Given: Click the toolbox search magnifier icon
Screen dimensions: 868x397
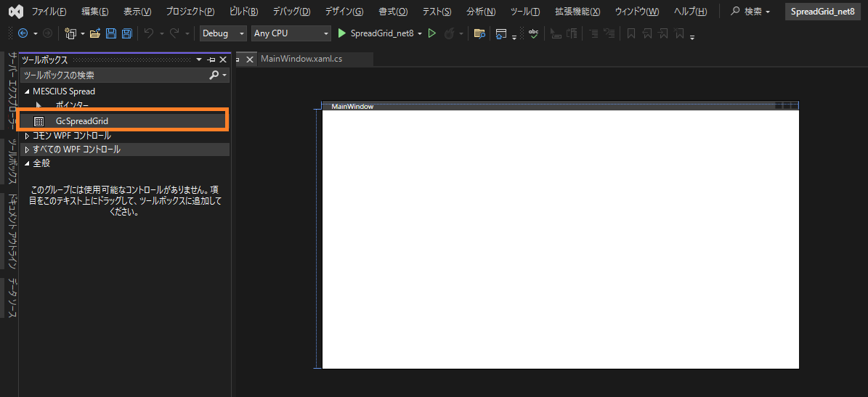Looking at the screenshot, I should click(214, 75).
